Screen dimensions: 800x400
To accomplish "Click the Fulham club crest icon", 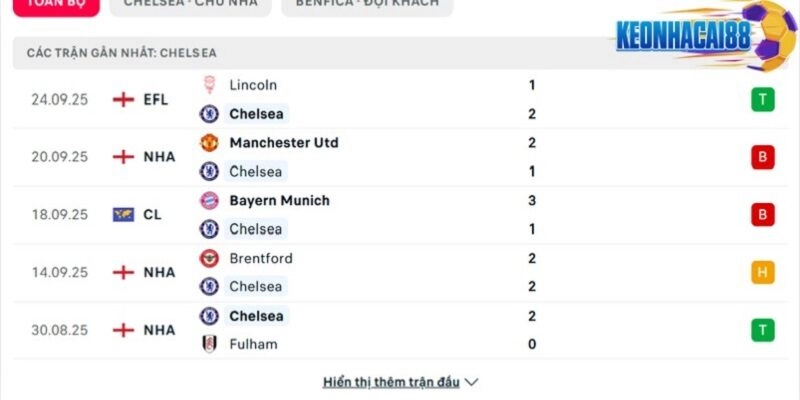I will coord(209,344).
